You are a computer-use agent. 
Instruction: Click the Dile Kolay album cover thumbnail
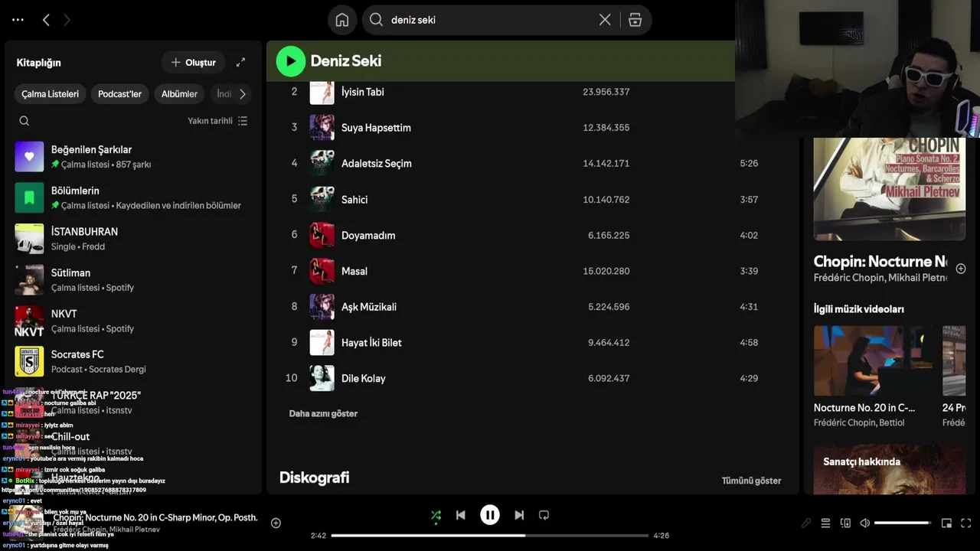322,378
